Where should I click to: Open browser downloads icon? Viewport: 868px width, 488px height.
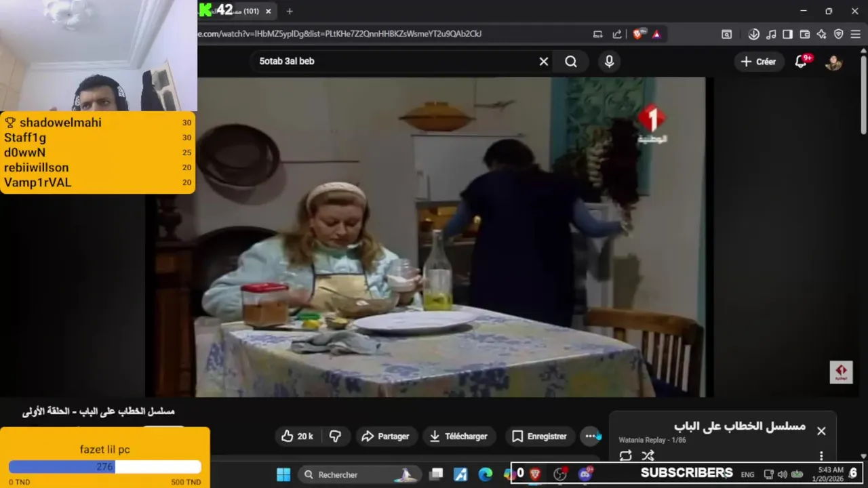click(x=753, y=34)
